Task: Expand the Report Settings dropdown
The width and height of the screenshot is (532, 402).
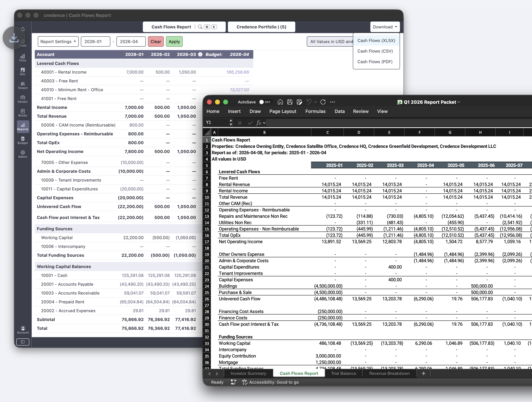Action: 58,41
